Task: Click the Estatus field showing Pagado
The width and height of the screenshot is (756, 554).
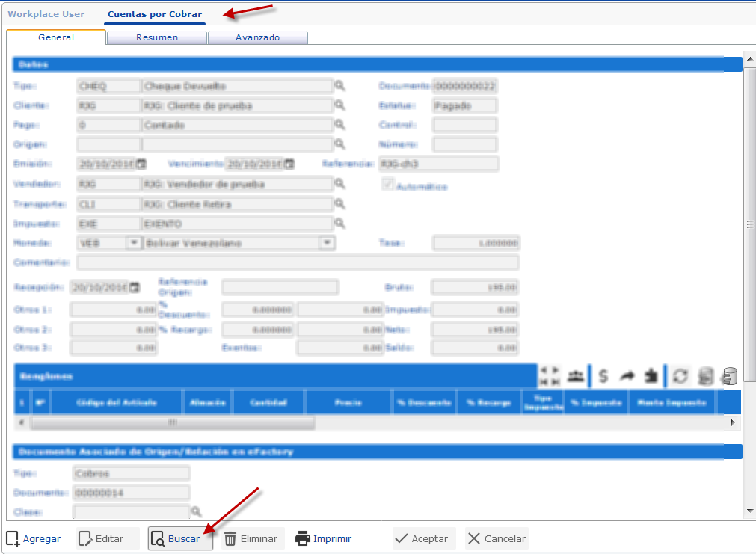Action: pos(464,105)
